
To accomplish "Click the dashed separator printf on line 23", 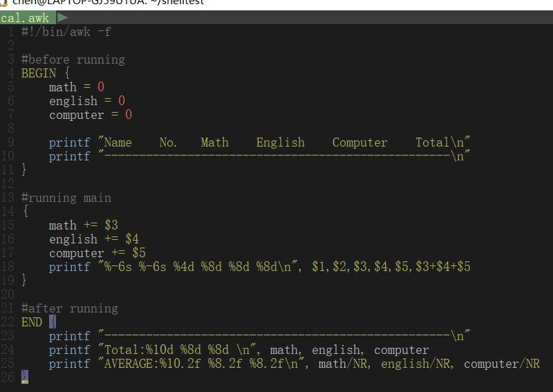I will pyautogui.click(x=259, y=335).
